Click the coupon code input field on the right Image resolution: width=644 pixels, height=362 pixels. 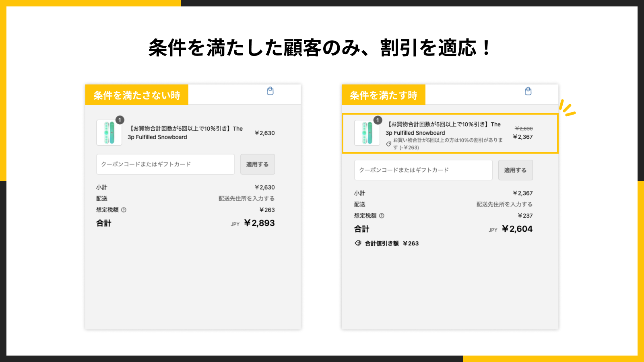point(423,170)
